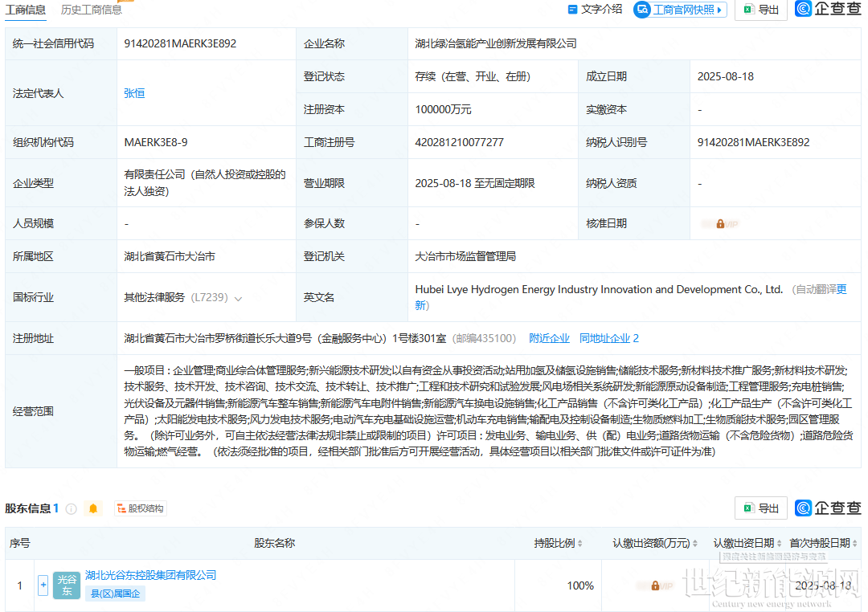The image size is (868, 612).
Task: Click the lock icon in the 核准日期 field
Action: pos(720,223)
